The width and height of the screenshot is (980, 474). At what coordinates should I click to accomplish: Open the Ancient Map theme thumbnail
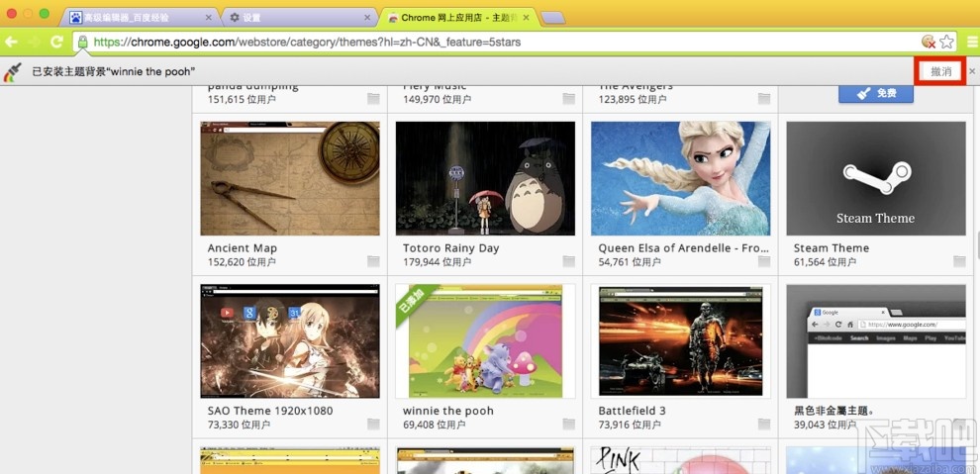coord(289,178)
